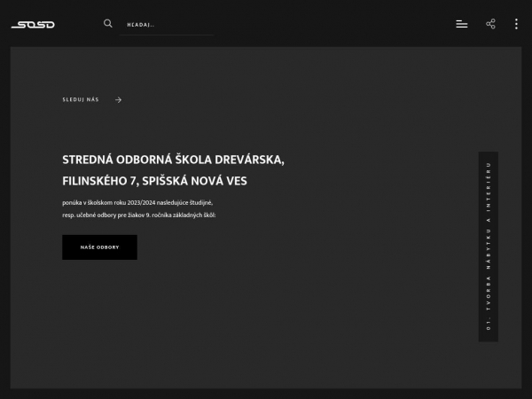Focus the Hľadaj search field
532x399 pixels.
[x=167, y=25]
